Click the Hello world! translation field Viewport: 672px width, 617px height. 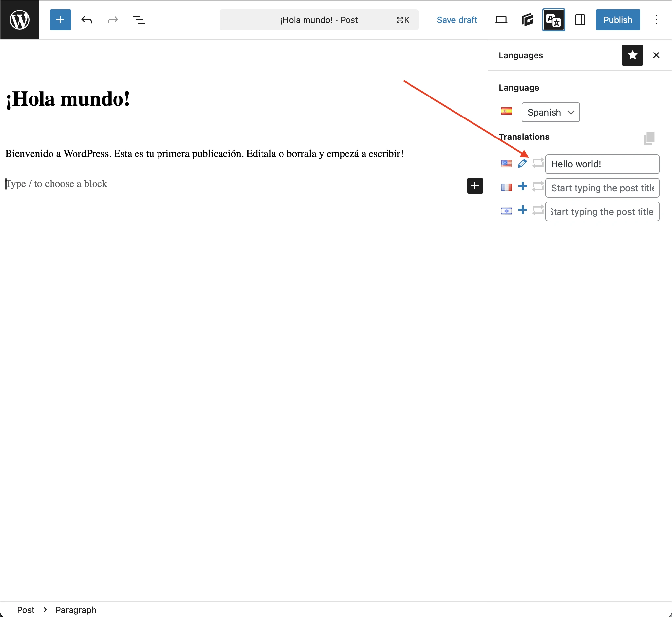(x=601, y=164)
